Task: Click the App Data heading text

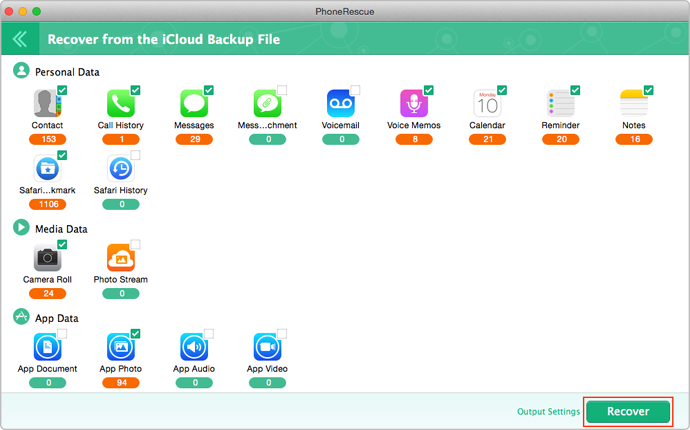Action: tap(57, 318)
